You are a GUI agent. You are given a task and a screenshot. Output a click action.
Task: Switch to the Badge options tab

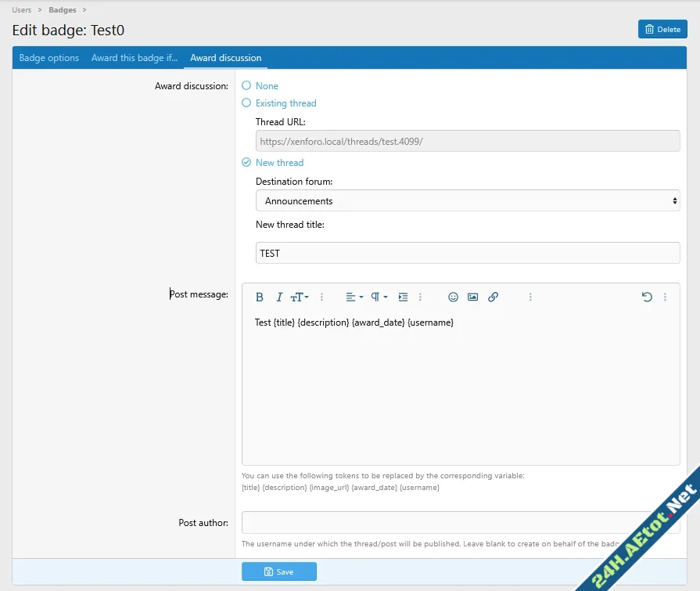click(49, 58)
